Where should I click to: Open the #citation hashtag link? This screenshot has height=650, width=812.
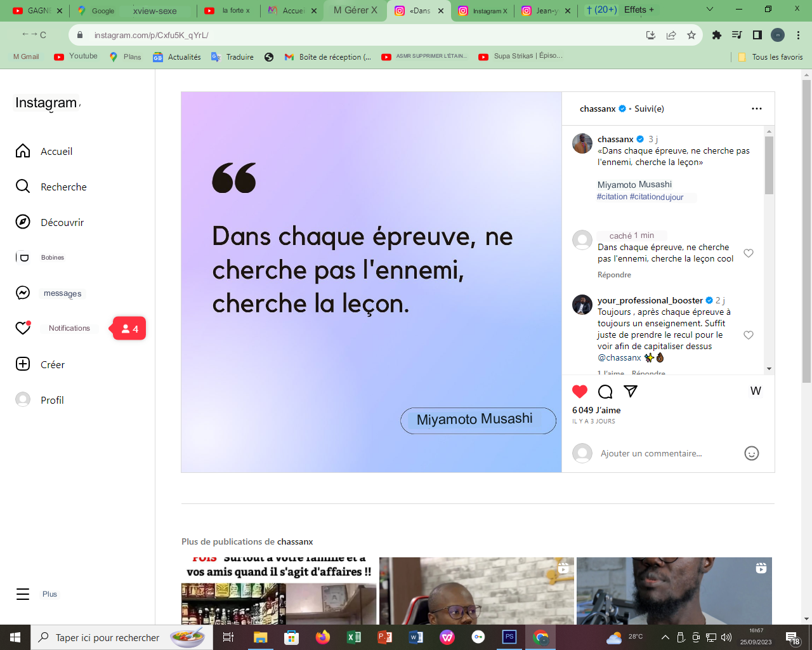[612, 197]
